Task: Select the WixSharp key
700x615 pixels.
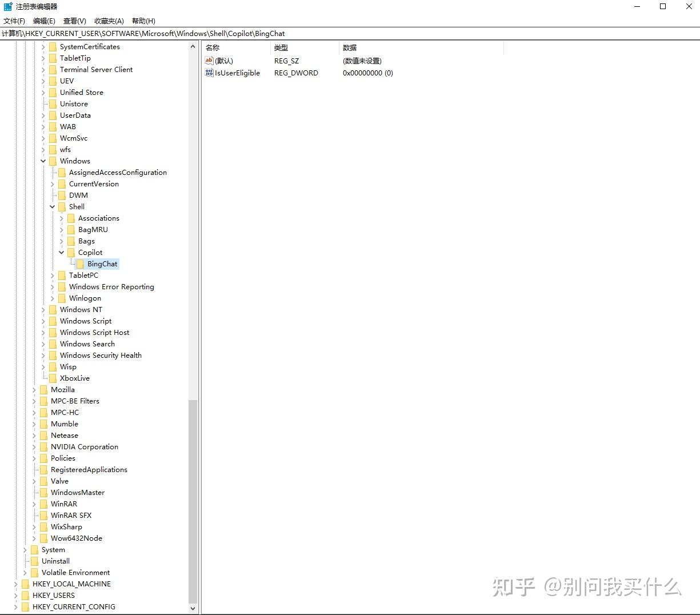Action: click(x=66, y=527)
